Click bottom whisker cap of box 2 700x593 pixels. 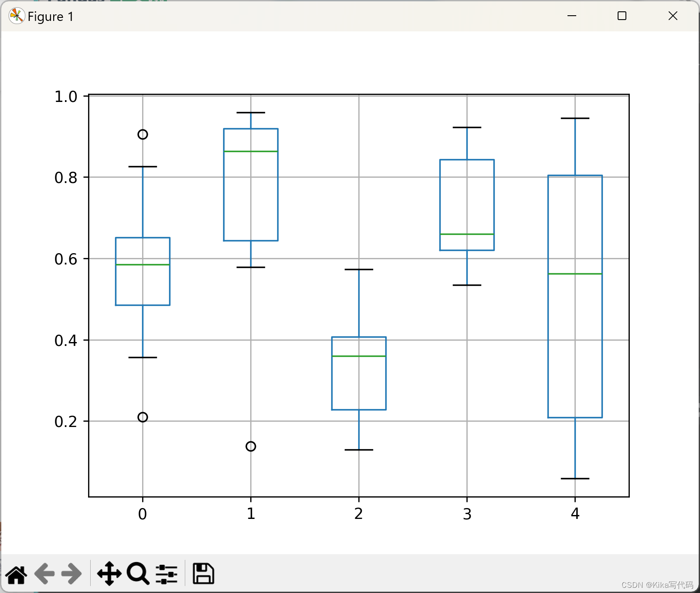pyautogui.click(x=359, y=450)
